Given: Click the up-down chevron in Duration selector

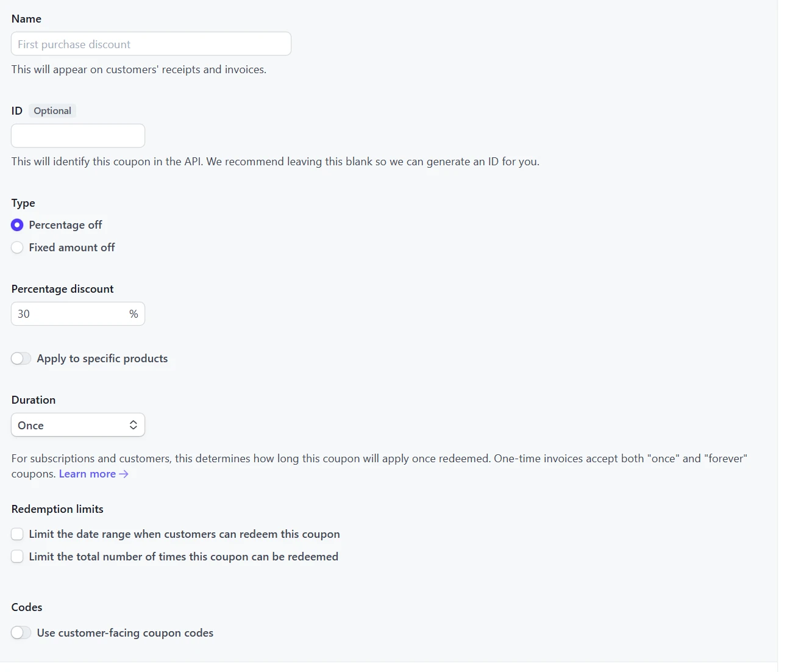Looking at the screenshot, I should tap(133, 425).
